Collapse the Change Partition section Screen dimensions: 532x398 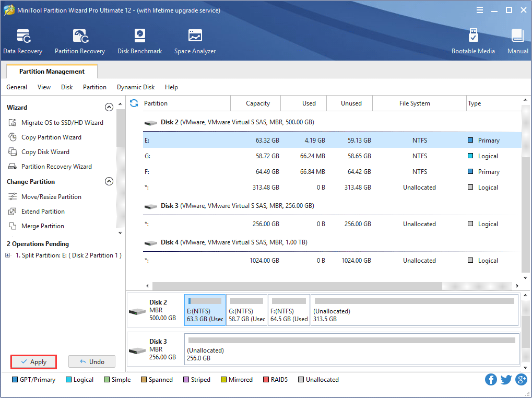pyautogui.click(x=109, y=182)
